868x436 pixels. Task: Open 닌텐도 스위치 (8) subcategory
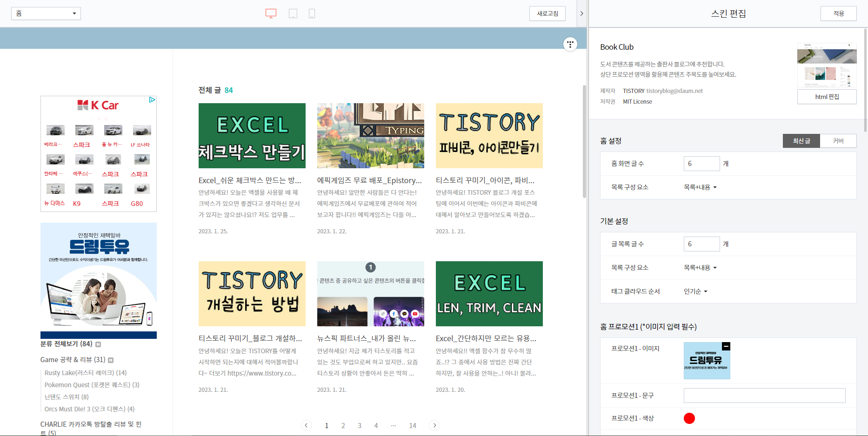pos(67,397)
